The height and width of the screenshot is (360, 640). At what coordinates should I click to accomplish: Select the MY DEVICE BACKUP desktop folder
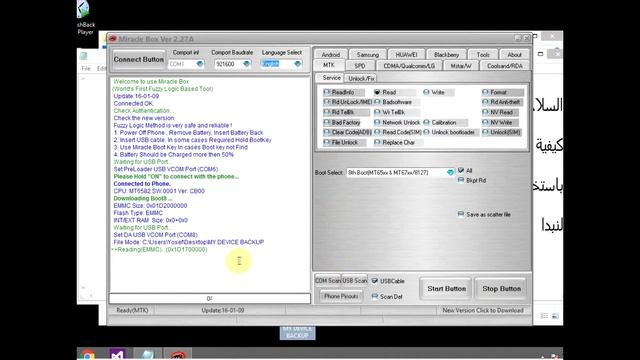pyautogui.click(x=297, y=332)
